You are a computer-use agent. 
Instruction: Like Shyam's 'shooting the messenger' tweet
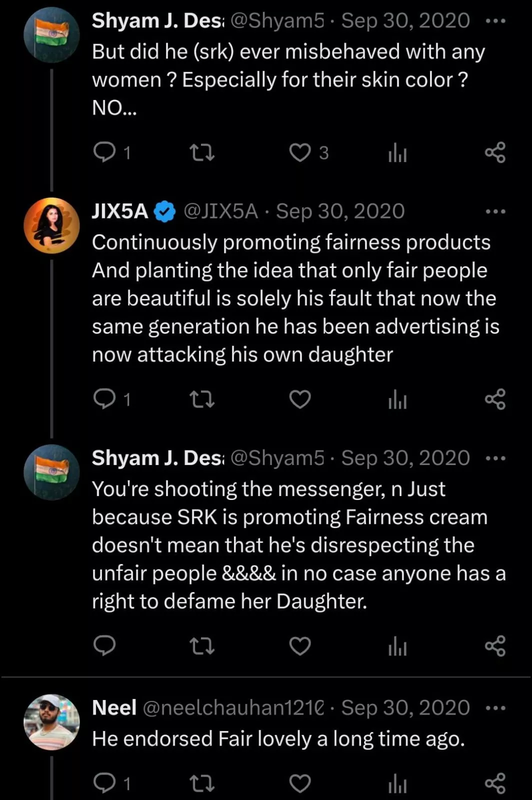(300, 646)
